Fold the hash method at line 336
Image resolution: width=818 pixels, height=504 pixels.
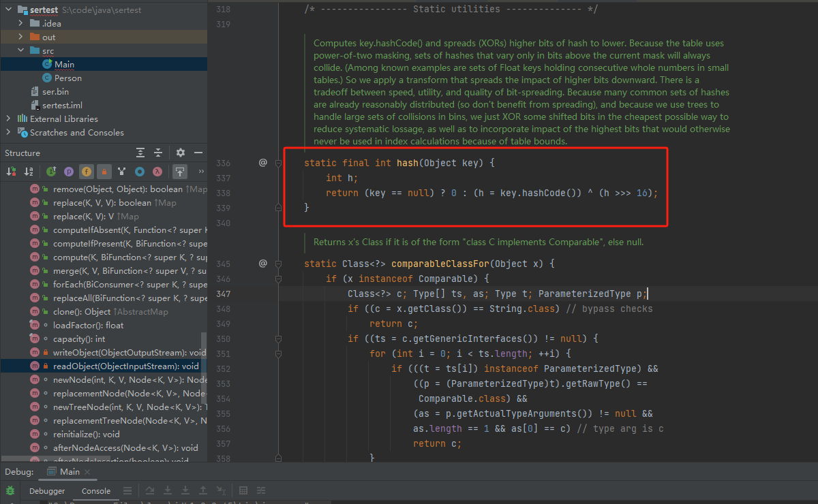click(x=278, y=163)
